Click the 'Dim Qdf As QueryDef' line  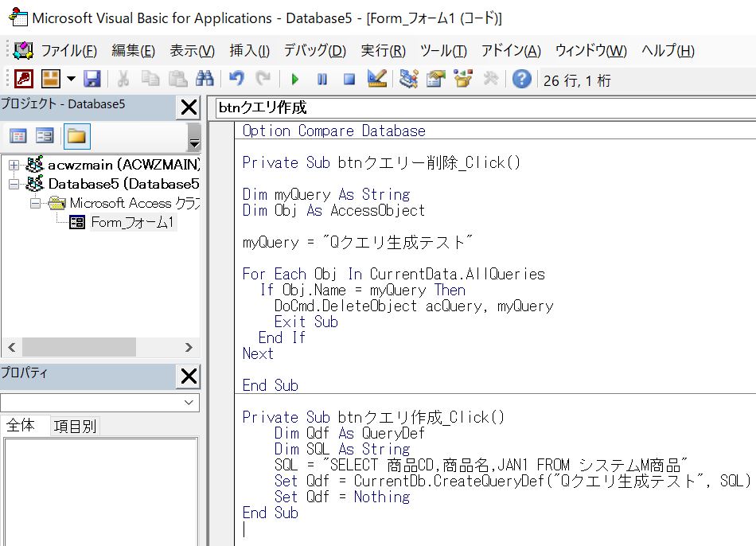pyautogui.click(x=349, y=433)
